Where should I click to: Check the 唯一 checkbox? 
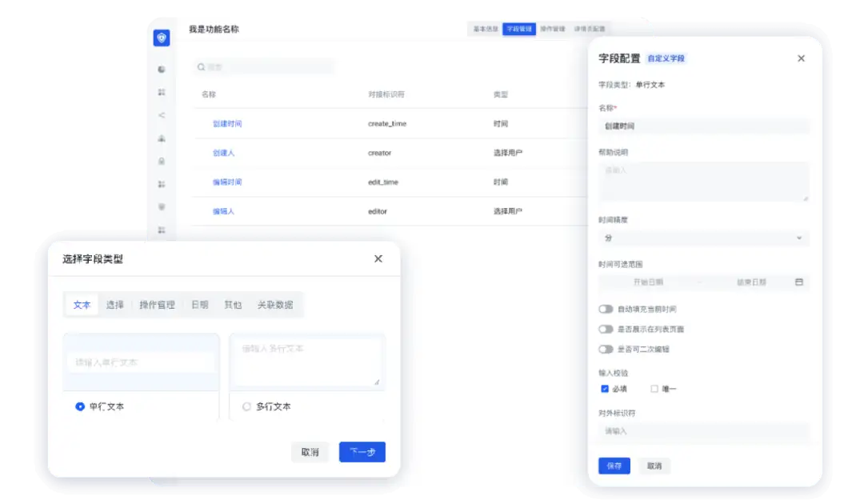pos(654,389)
